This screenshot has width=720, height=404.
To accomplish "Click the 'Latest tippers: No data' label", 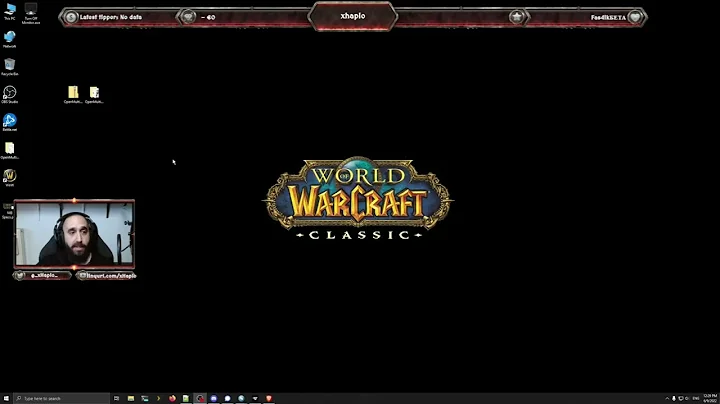I will tap(111, 17).
